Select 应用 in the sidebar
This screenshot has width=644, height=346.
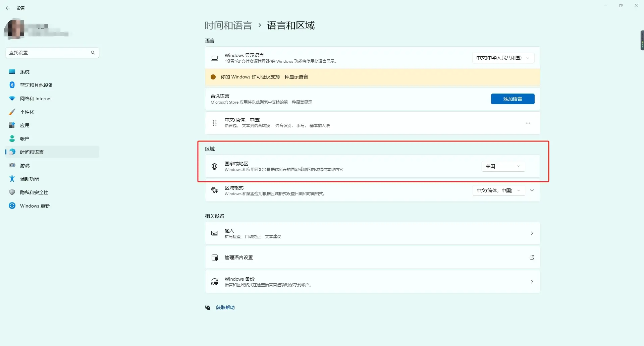pos(52,125)
